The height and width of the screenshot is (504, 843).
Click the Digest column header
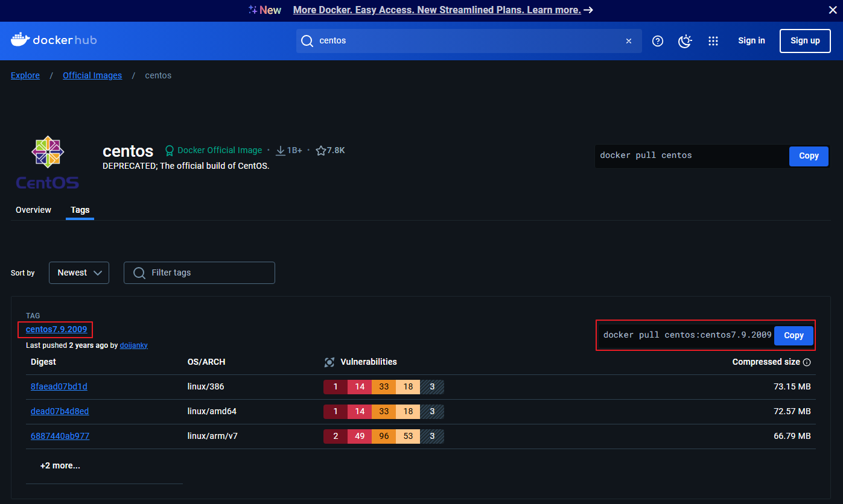coord(43,362)
